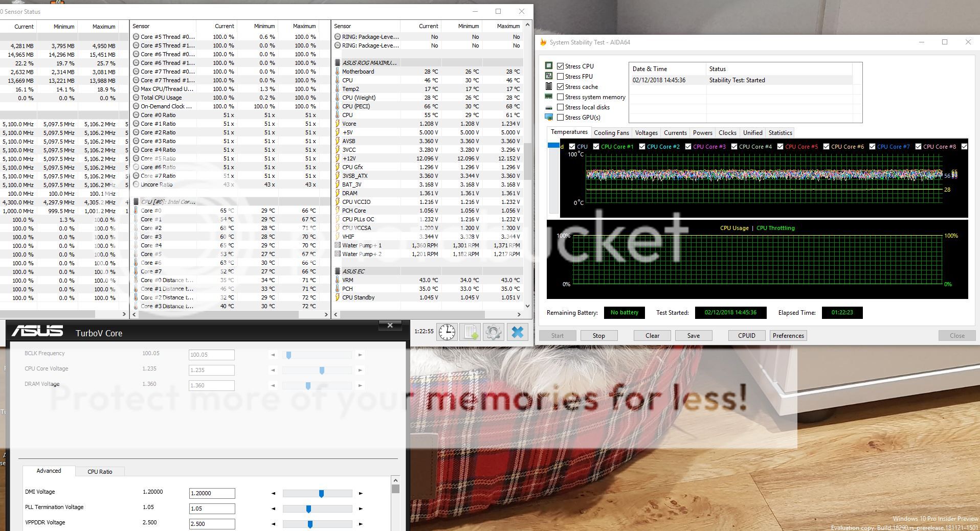Click the fan icon of Water Pump+ 2 row

click(338, 254)
